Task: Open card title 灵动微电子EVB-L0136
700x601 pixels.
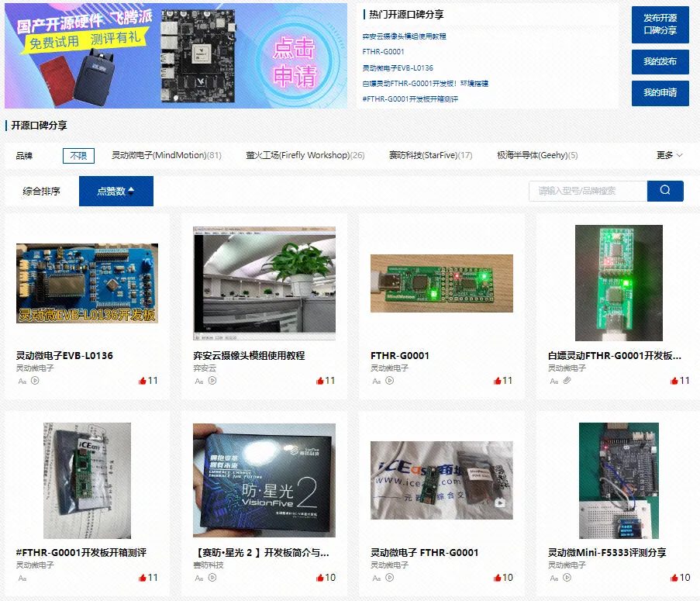Action: pos(65,355)
